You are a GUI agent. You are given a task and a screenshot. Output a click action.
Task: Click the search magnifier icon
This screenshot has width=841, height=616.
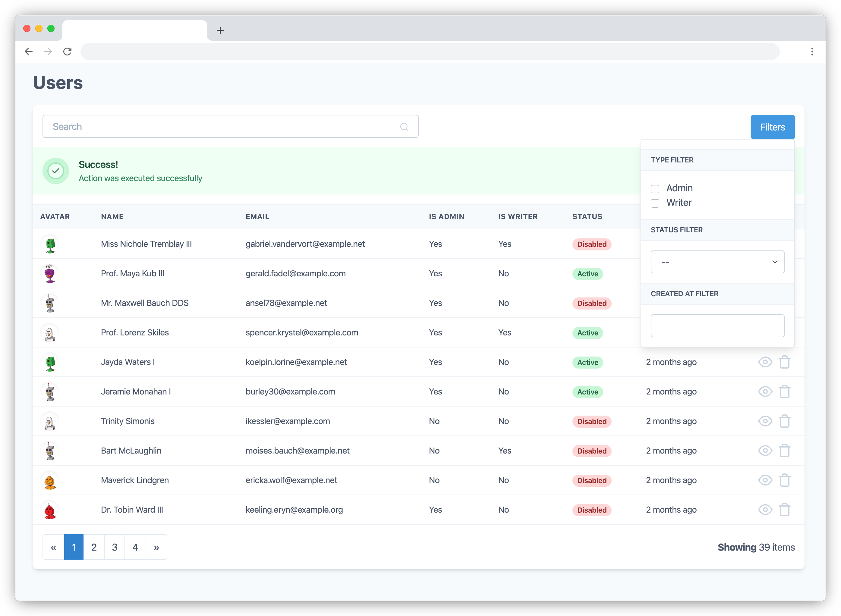click(404, 127)
